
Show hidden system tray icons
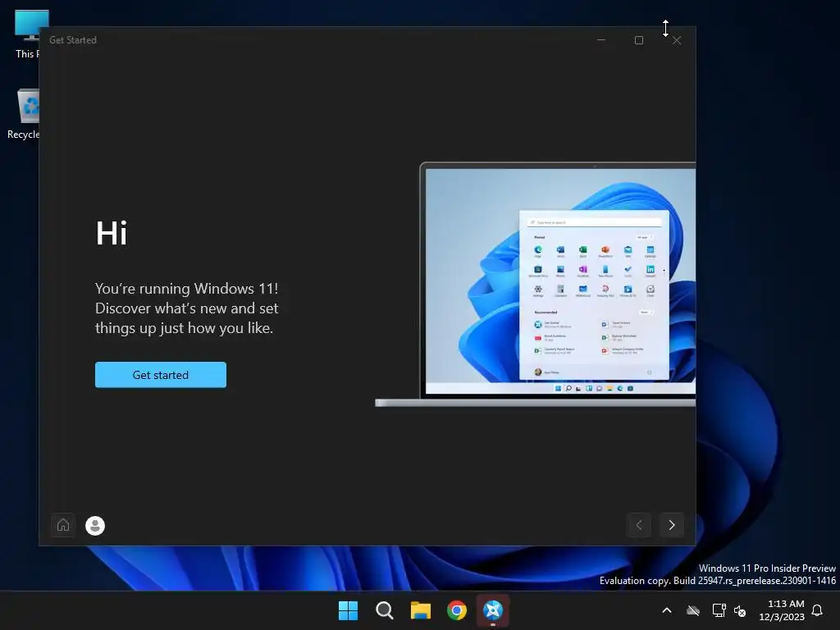pos(667,610)
